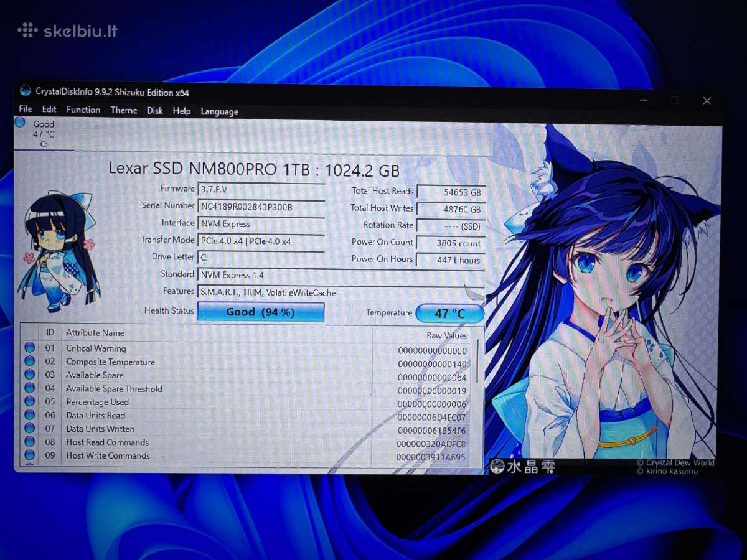The height and width of the screenshot is (560, 747).
Task: Click Power On Count value 3805 count
Action: click(x=451, y=243)
